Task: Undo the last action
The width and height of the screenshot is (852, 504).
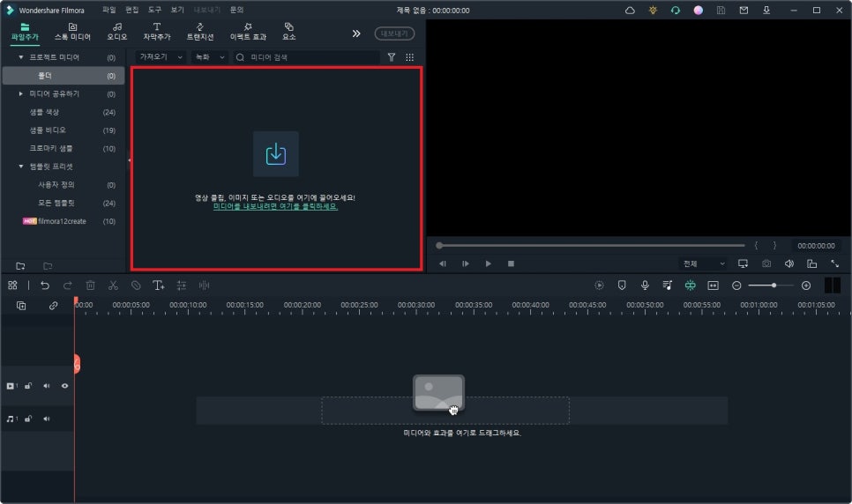Action: [x=45, y=285]
